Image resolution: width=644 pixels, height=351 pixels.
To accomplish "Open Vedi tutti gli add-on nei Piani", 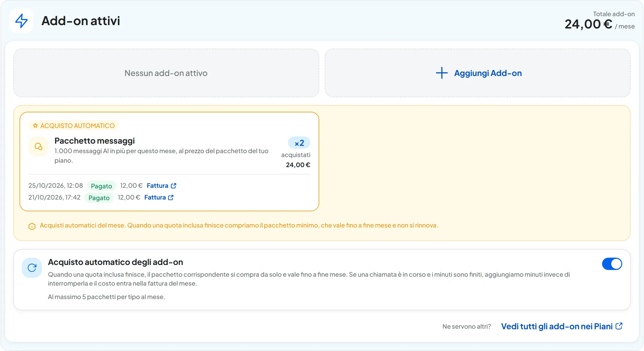I will (562, 326).
